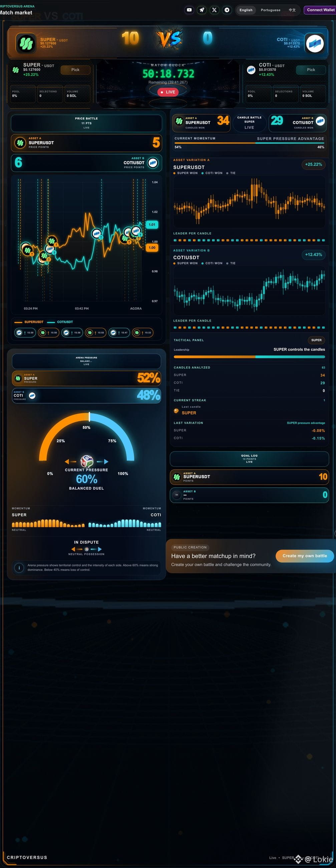This screenshot has height=868, width=336.
Task: Click the red LIVE indicator button
Action: click(167, 92)
